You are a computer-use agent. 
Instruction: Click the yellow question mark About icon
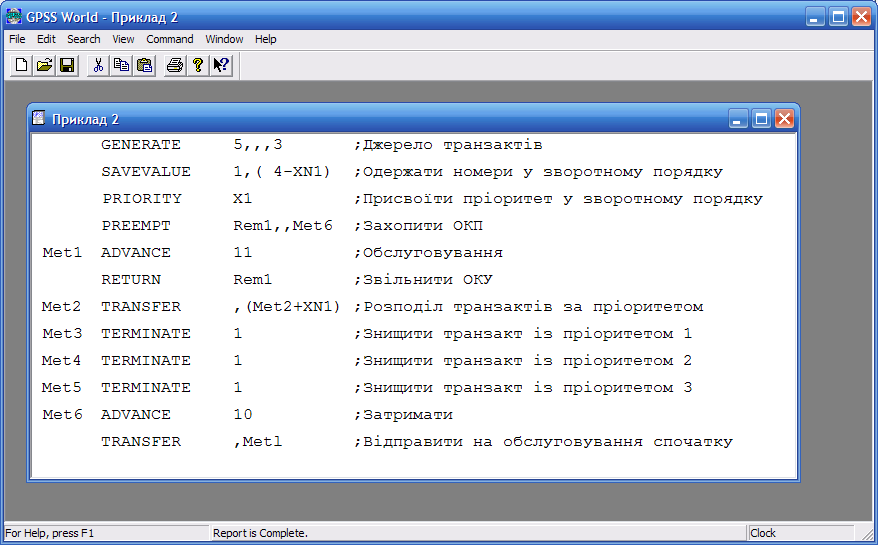pyautogui.click(x=198, y=66)
